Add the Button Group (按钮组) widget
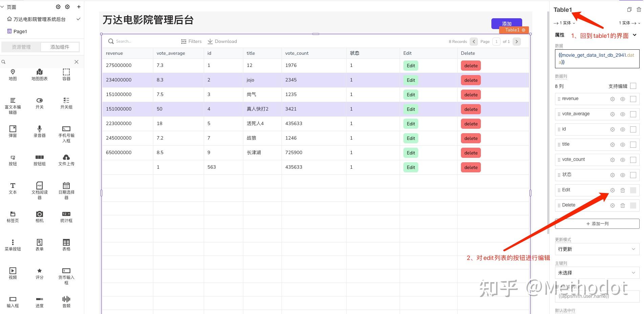The height and width of the screenshot is (314, 644). (x=40, y=160)
